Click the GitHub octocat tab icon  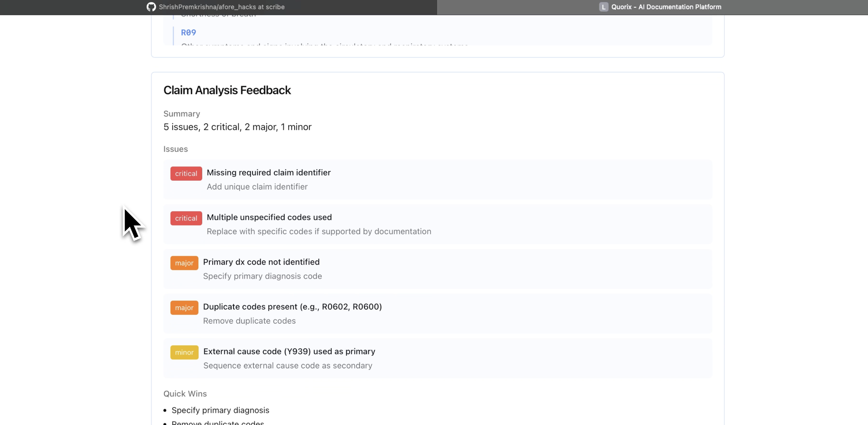click(x=151, y=7)
